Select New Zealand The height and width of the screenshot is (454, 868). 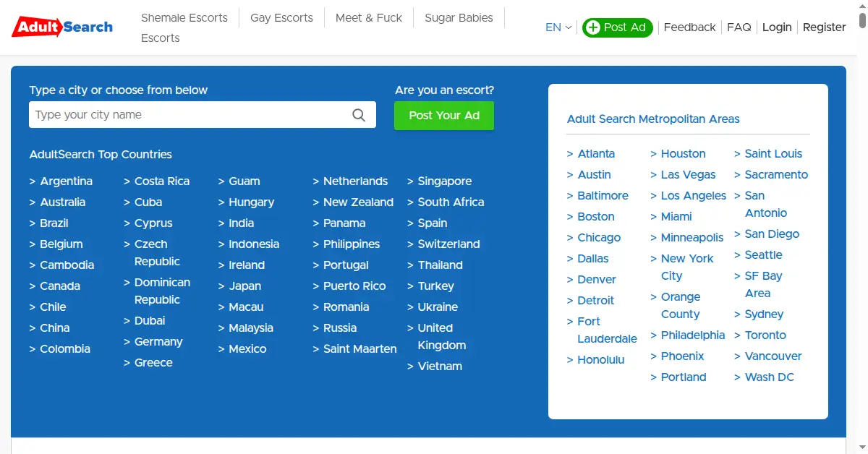(x=358, y=202)
